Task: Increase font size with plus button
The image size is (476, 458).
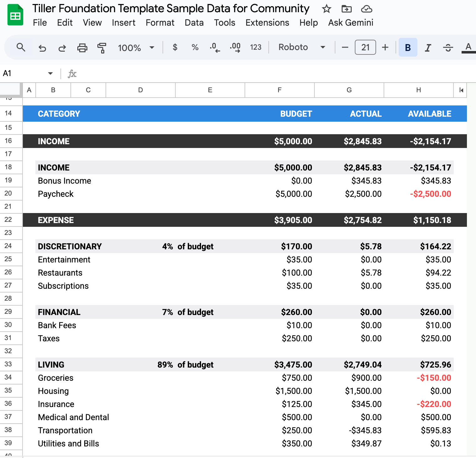Action: [x=385, y=47]
